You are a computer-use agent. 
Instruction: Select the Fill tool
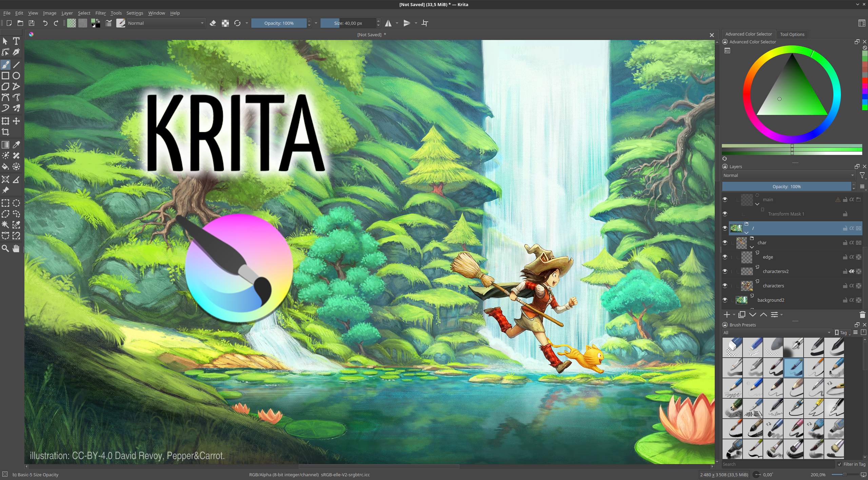(x=5, y=166)
